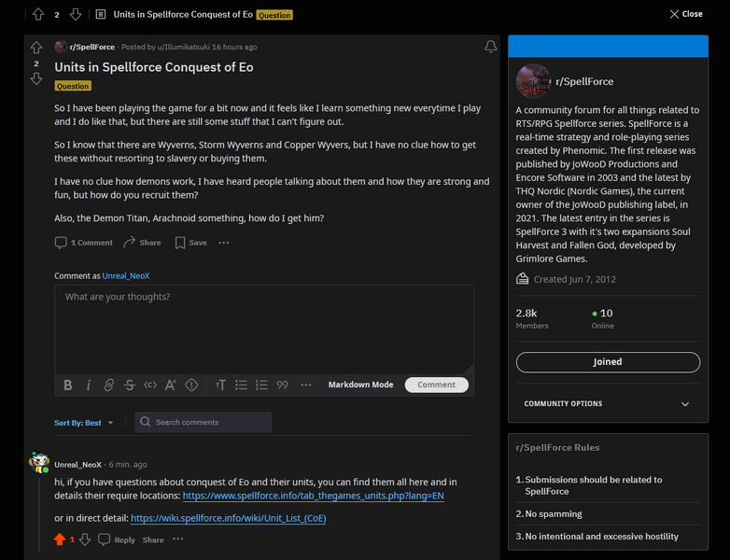Viewport: 730px width, 560px height.
Task: Apply italic formatting in comment editor
Action: point(89,385)
